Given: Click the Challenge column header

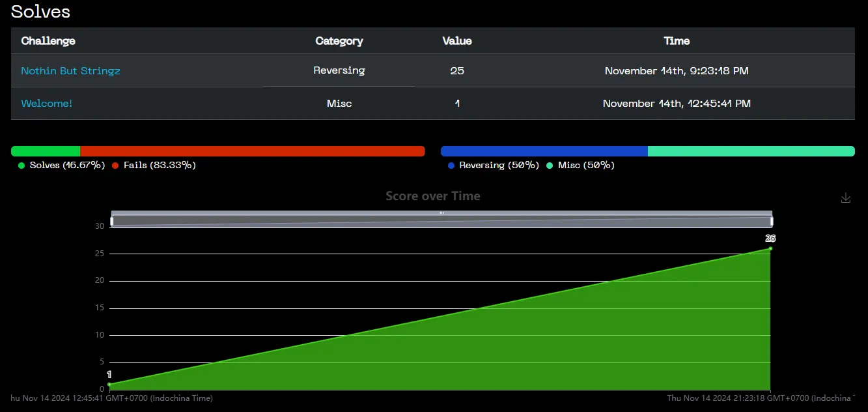Looking at the screenshot, I should 48,40.
